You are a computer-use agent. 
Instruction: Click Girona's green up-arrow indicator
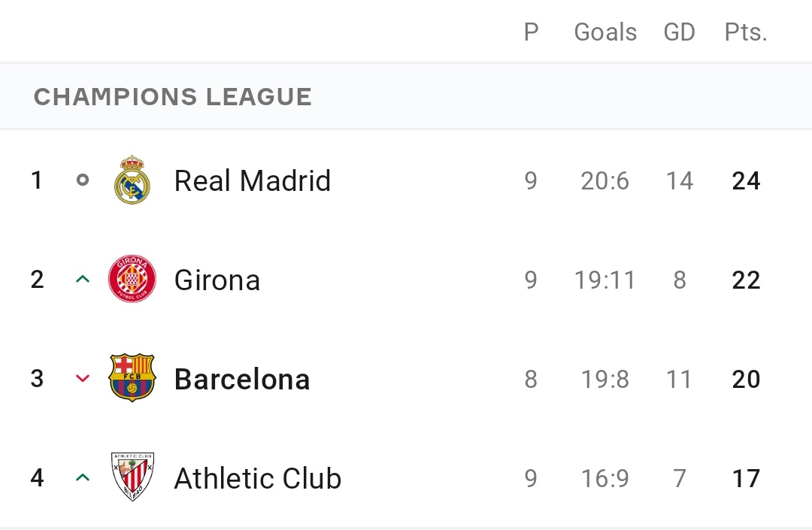(x=83, y=280)
